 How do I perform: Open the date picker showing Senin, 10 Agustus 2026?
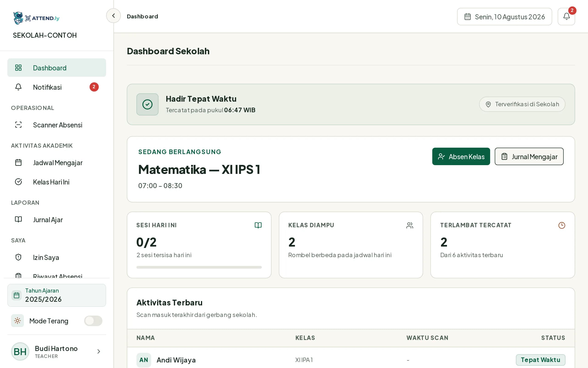[x=504, y=17]
